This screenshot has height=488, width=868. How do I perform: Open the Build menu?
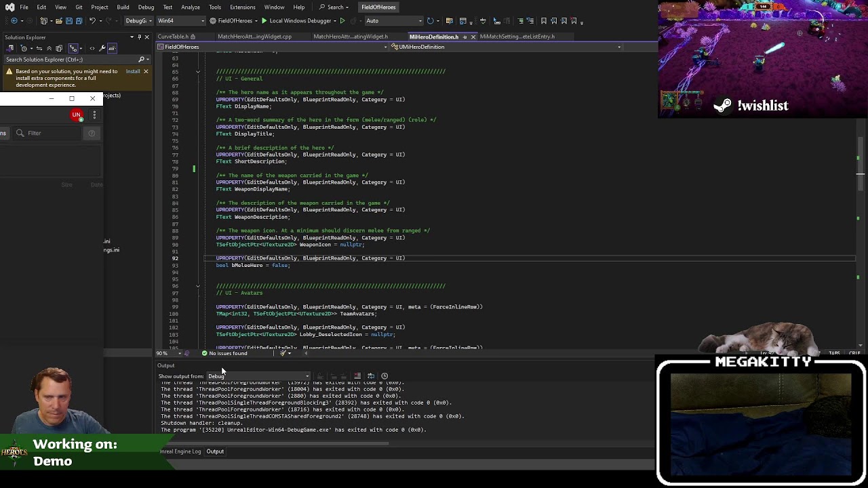coord(123,7)
